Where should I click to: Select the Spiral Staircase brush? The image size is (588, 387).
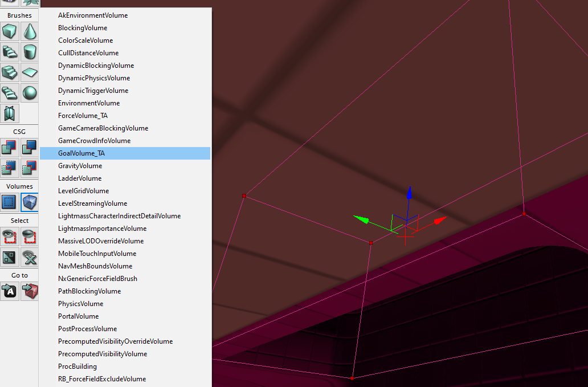point(10,93)
